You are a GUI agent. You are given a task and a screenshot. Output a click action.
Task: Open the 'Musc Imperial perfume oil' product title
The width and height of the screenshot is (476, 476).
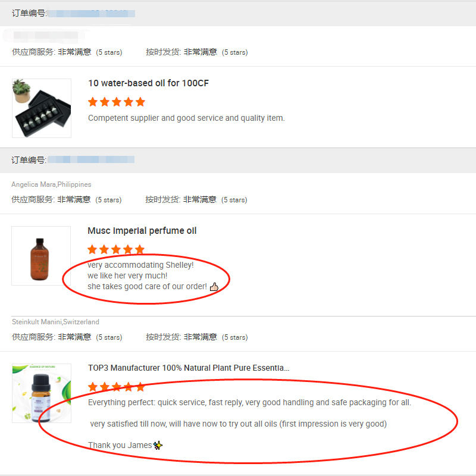142,231
